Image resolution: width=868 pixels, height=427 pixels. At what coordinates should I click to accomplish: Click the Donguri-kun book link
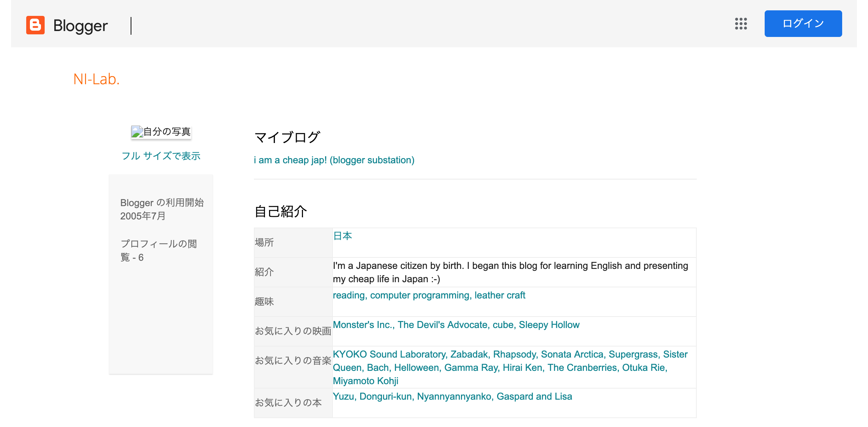386,396
